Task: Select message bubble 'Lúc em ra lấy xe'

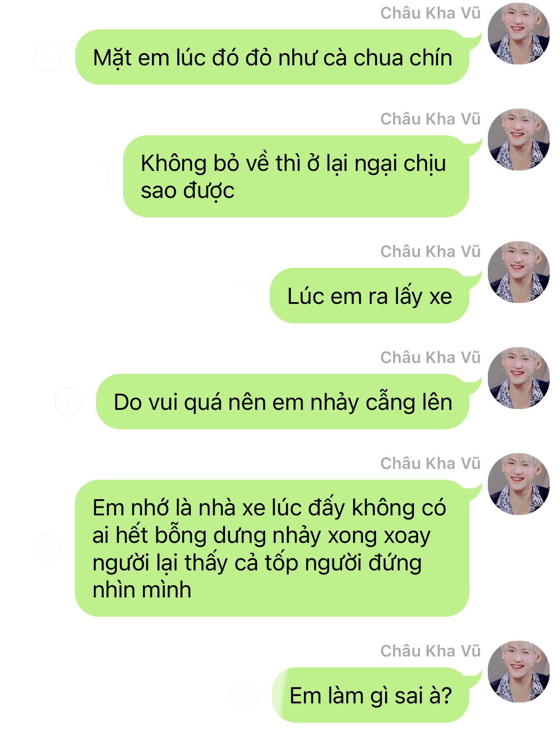Action: pos(369,296)
